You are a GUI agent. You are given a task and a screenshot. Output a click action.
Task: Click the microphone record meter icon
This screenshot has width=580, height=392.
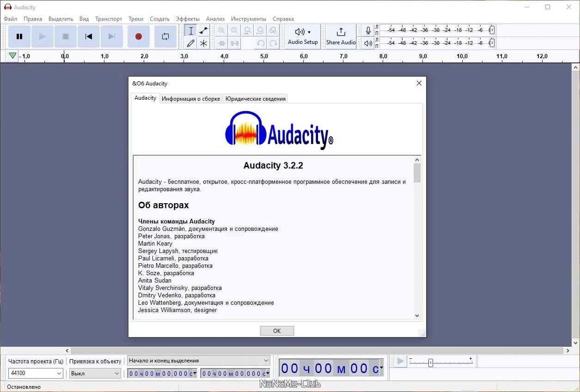tap(368, 30)
